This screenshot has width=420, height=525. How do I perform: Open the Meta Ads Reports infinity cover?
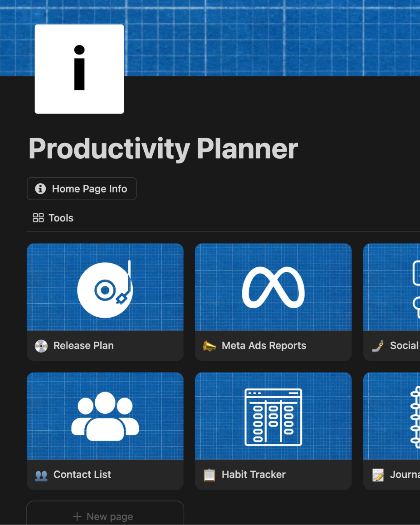273,287
